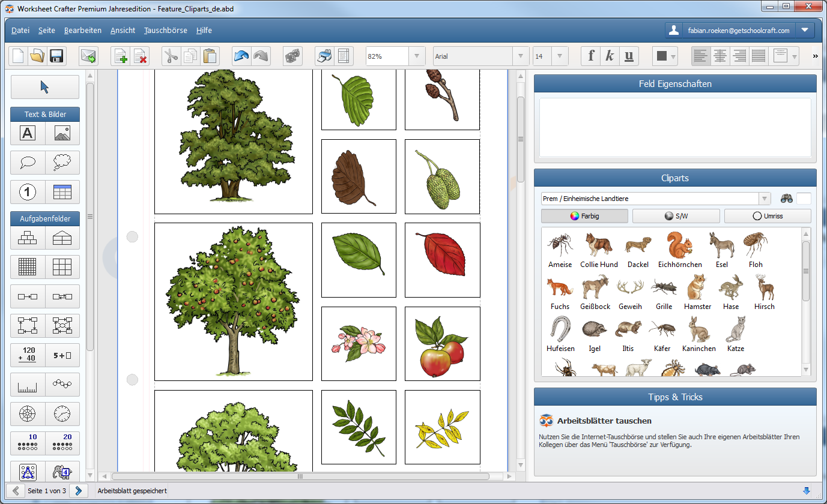Click the printer icon in toolbar
827x504 pixels.
(x=324, y=56)
